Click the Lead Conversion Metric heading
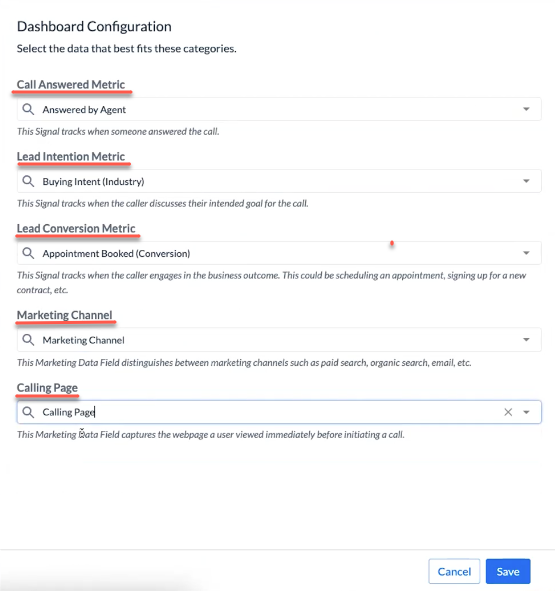The width and height of the screenshot is (555, 591). point(76,228)
